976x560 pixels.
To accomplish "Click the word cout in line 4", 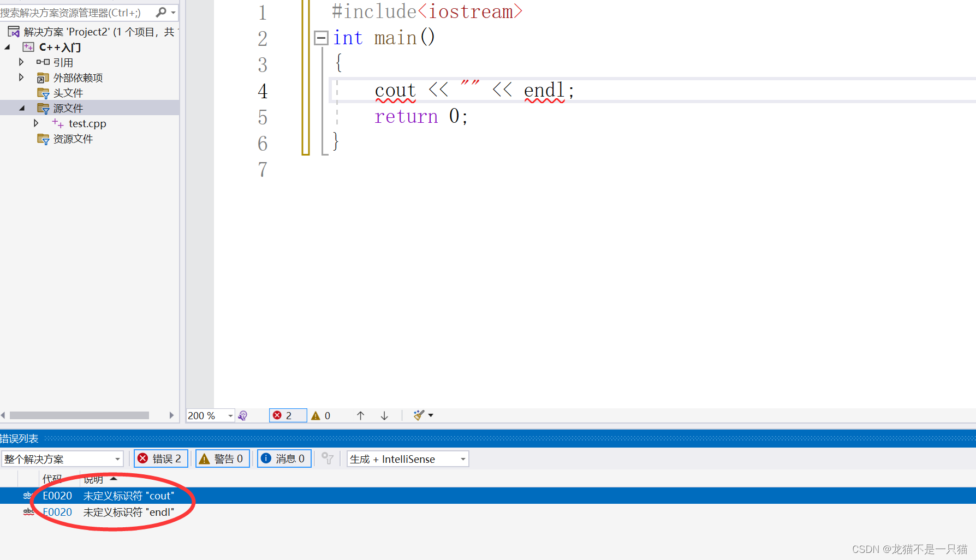I will pyautogui.click(x=395, y=90).
